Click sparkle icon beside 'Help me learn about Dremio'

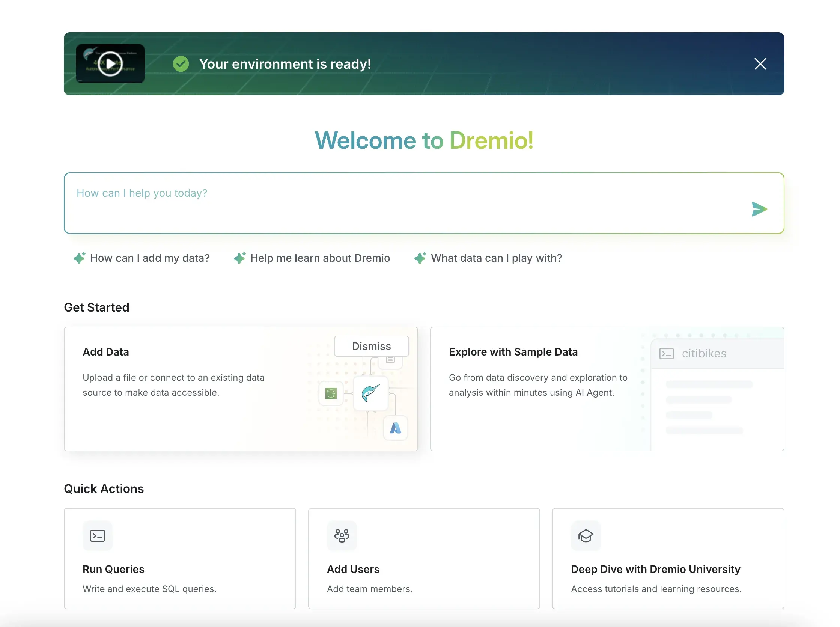239,258
